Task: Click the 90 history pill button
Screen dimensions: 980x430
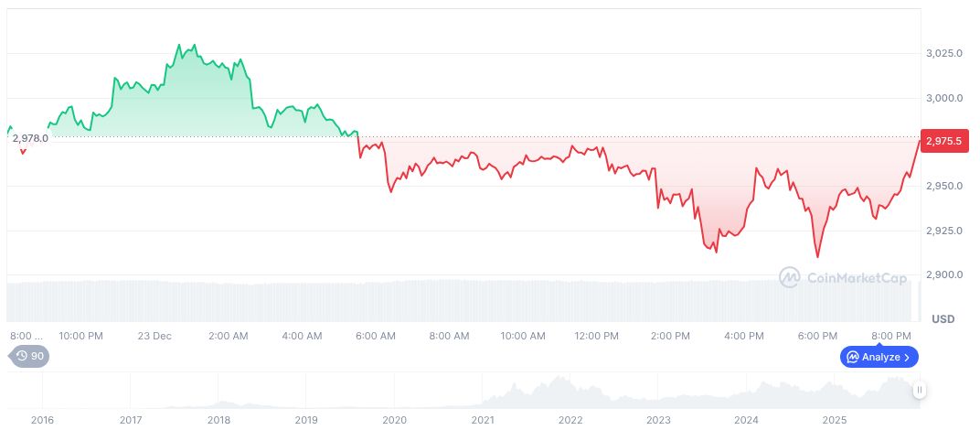Action: click(29, 356)
